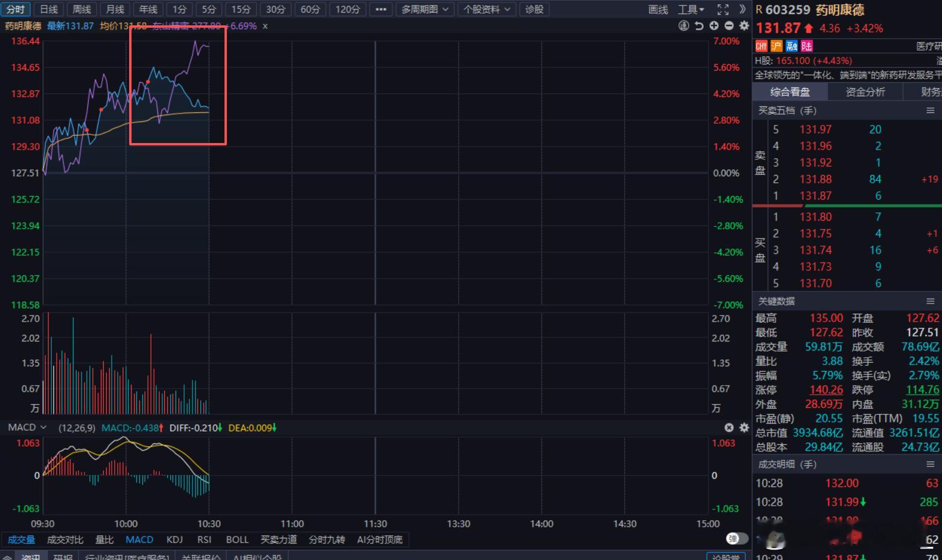Select the 1分 minute period tab
Viewport: 942px width, 560px height.
pos(179,9)
